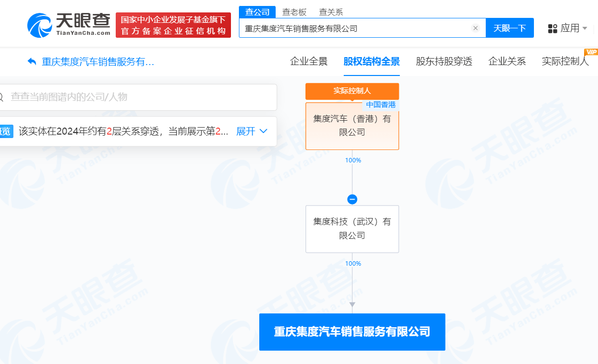Switch to 查公司 search tab

257,12
